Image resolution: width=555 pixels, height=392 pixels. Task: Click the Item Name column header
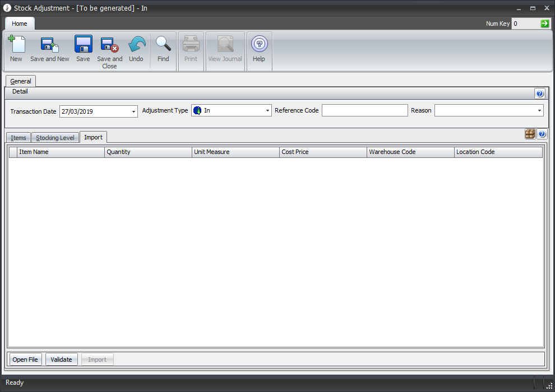[x=61, y=152]
